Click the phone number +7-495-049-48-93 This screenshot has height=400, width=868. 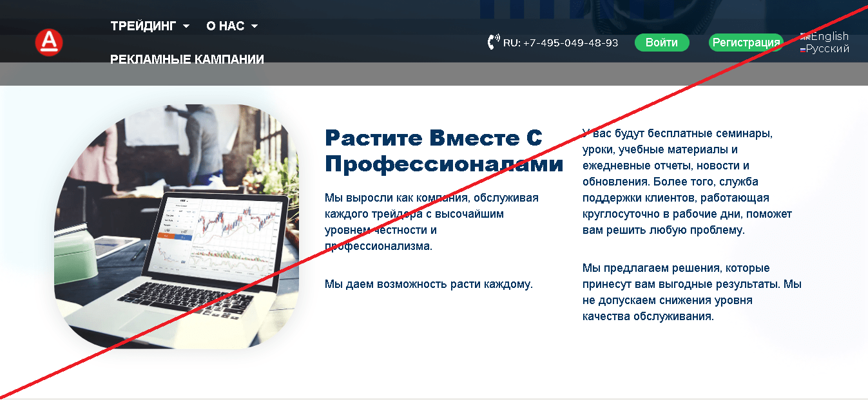coord(570,43)
